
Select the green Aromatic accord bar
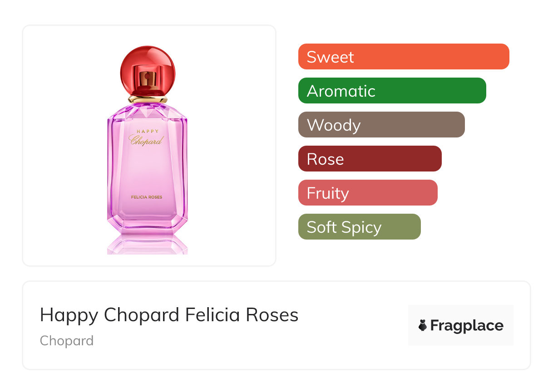pos(392,91)
